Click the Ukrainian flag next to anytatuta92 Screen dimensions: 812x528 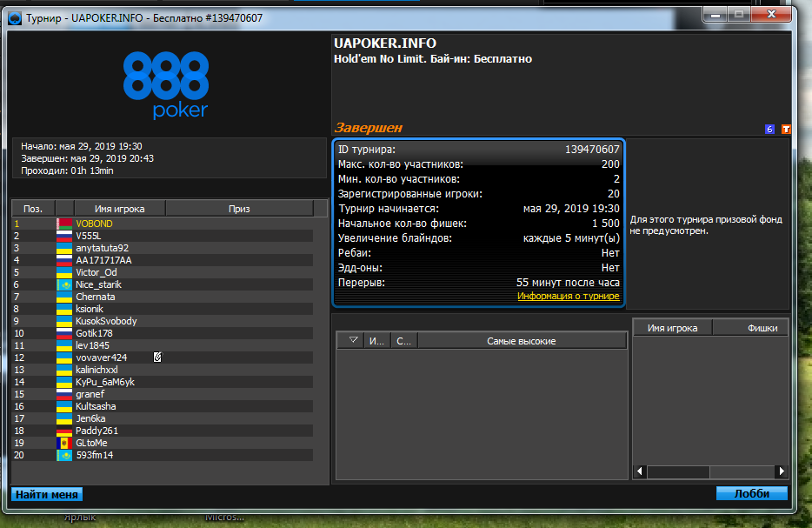tap(64, 248)
